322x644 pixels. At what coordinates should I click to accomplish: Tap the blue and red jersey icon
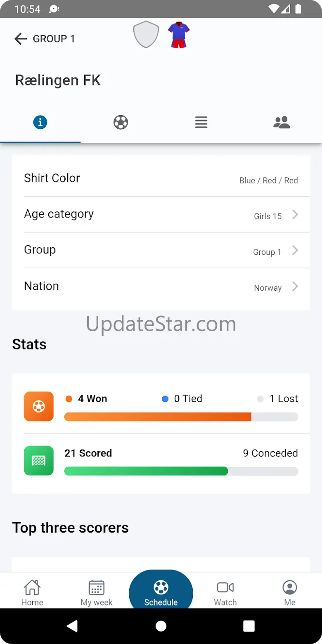pos(179,35)
